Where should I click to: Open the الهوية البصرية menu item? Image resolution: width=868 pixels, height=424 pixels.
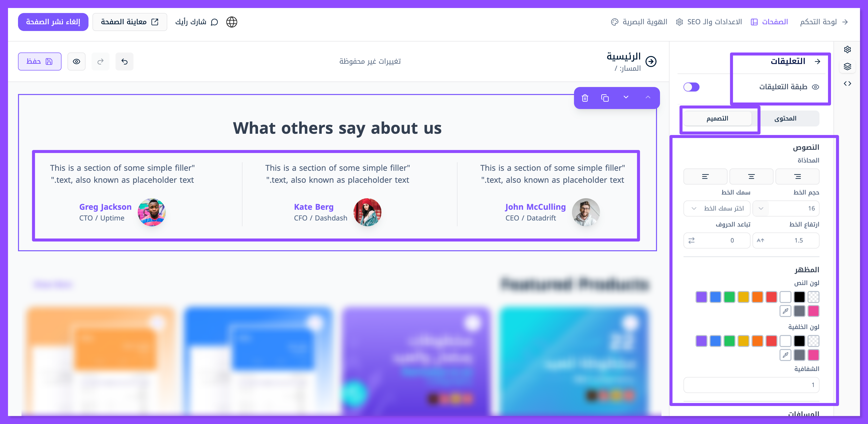click(639, 22)
